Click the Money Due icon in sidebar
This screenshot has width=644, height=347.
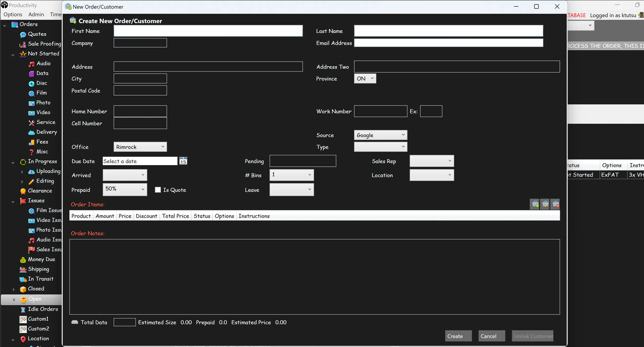click(x=23, y=260)
